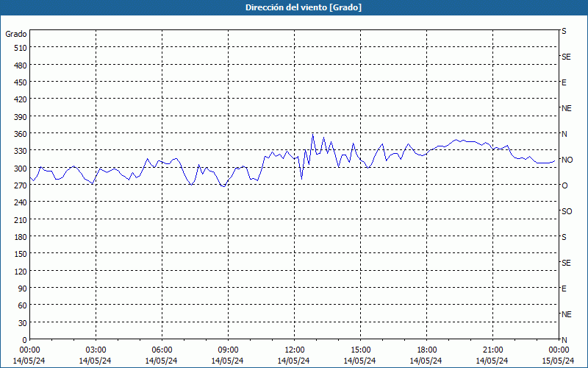
Task: Select the 330 degree axis label
Action: (x=21, y=151)
